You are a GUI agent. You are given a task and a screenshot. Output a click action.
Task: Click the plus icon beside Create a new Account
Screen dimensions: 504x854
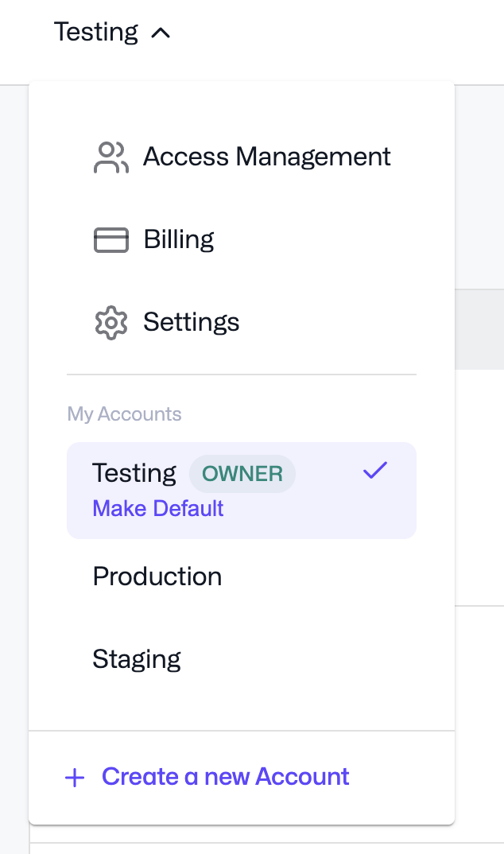click(x=74, y=777)
